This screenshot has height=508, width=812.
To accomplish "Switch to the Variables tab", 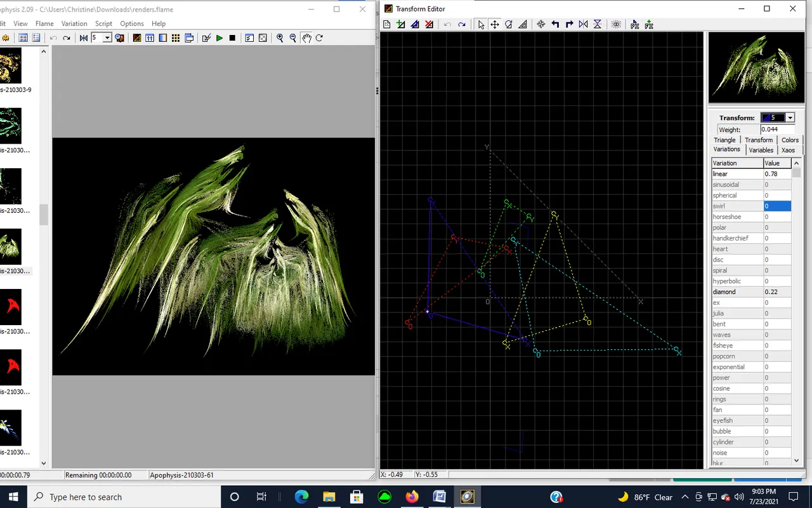I will tap(761, 150).
